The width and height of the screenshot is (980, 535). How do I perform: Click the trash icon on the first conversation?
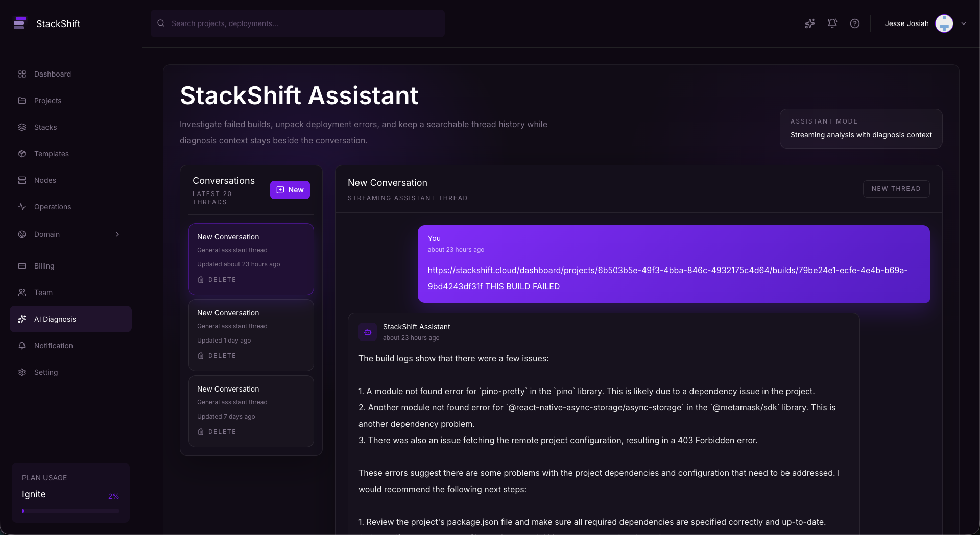click(x=201, y=279)
